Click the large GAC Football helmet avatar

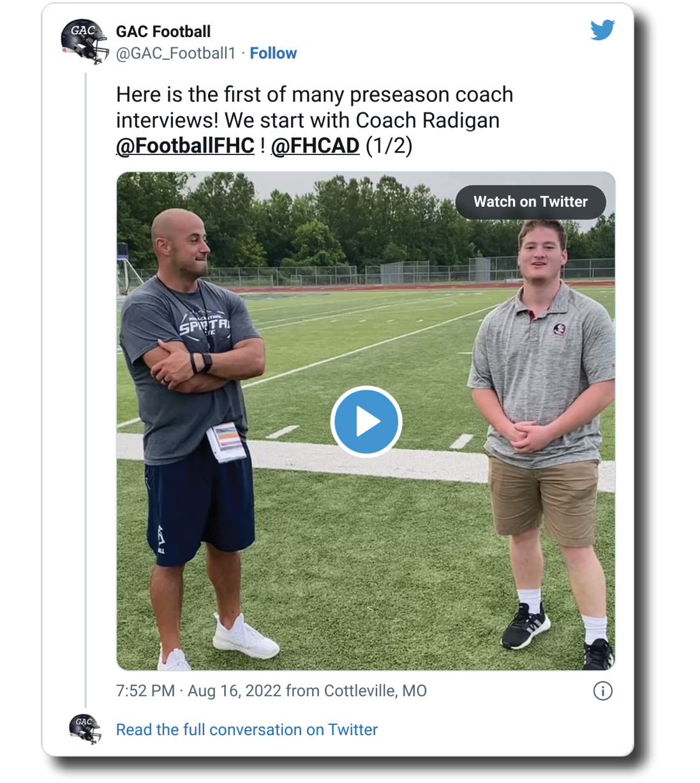point(84,41)
